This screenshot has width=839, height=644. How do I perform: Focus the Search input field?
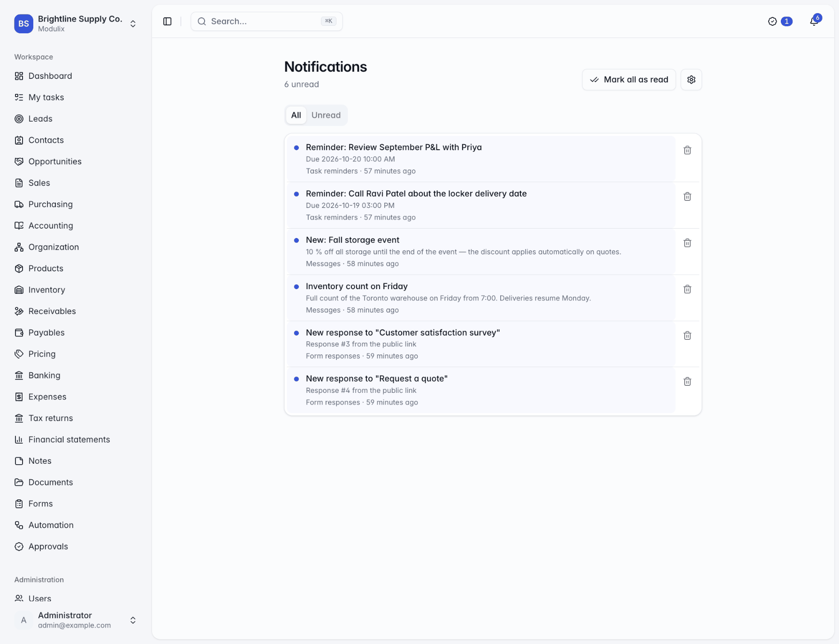point(267,22)
